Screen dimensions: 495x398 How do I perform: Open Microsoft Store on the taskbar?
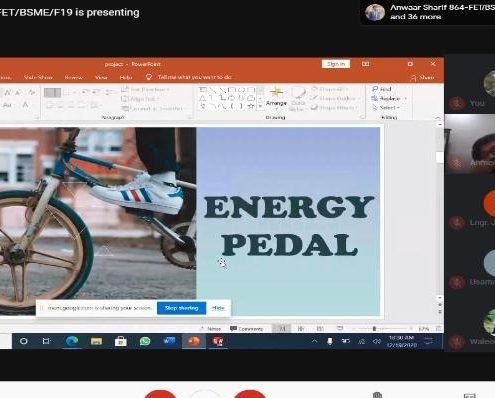[x=120, y=341]
